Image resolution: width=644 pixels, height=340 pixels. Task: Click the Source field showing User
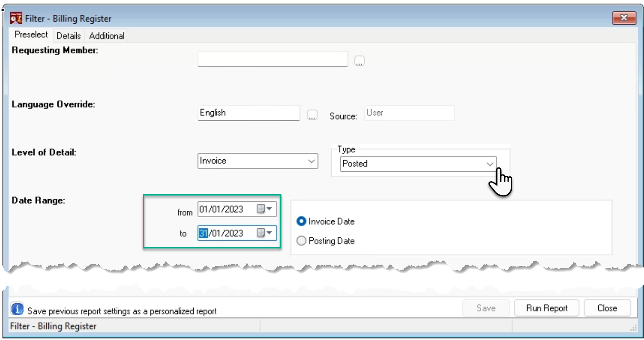[x=409, y=113]
